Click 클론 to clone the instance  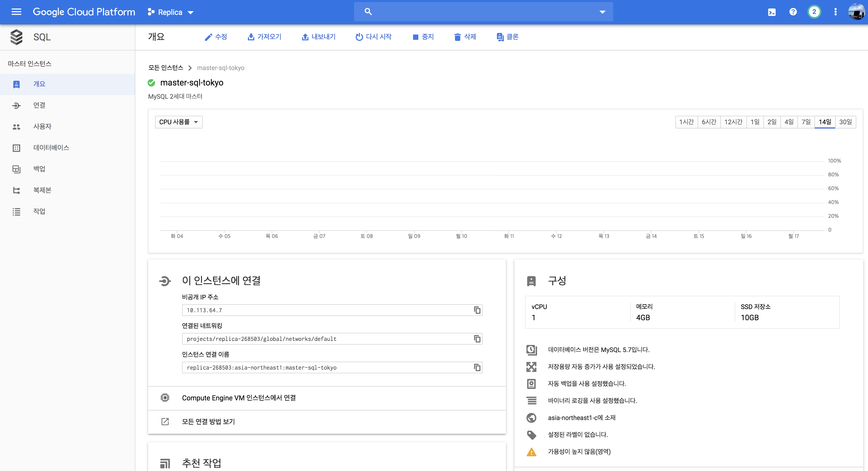pyautogui.click(x=508, y=37)
